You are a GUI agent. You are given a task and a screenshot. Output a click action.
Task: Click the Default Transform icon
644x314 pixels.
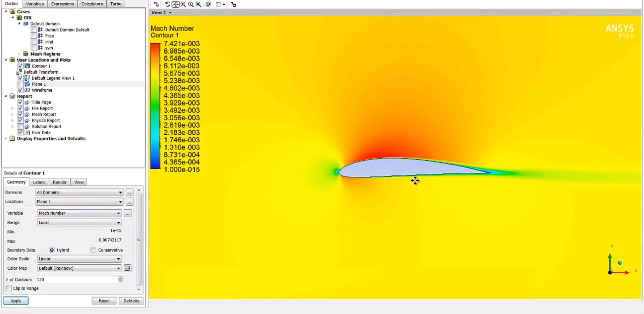(19, 72)
